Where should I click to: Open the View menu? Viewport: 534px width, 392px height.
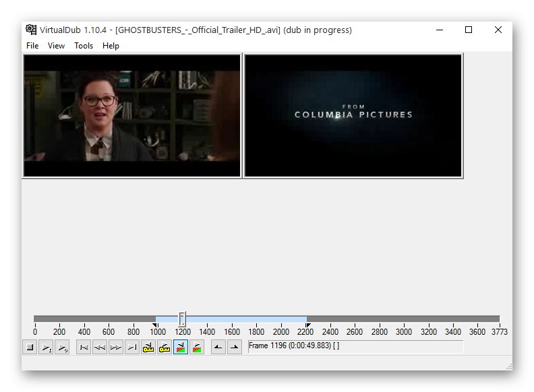pyautogui.click(x=56, y=46)
